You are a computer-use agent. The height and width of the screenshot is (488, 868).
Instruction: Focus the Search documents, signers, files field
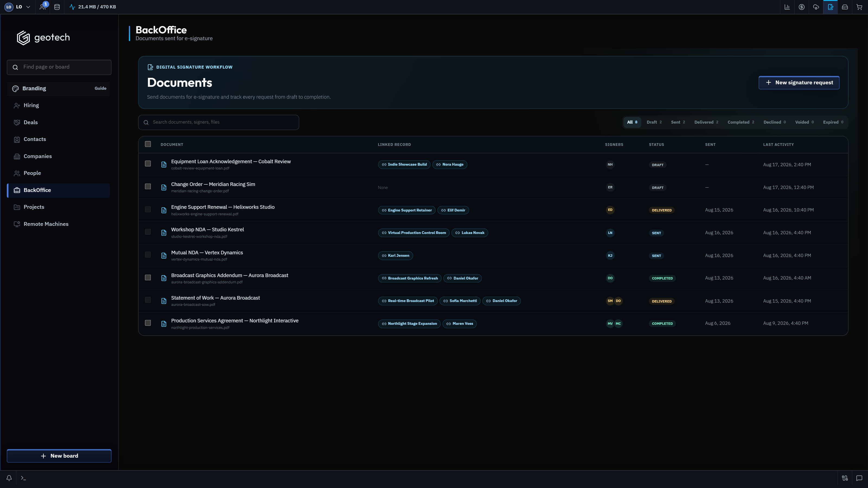coord(218,122)
